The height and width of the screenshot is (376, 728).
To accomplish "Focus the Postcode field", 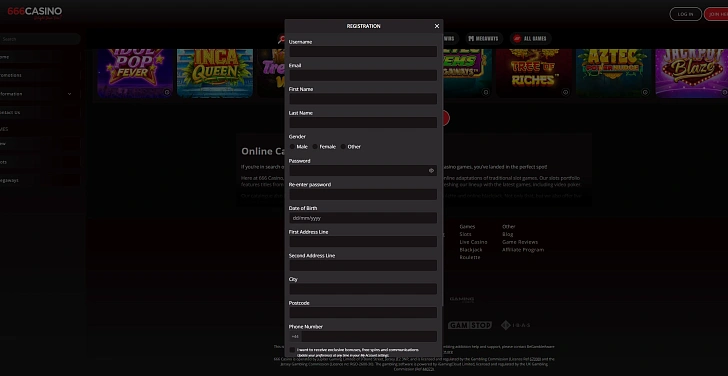I will (x=363, y=312).
